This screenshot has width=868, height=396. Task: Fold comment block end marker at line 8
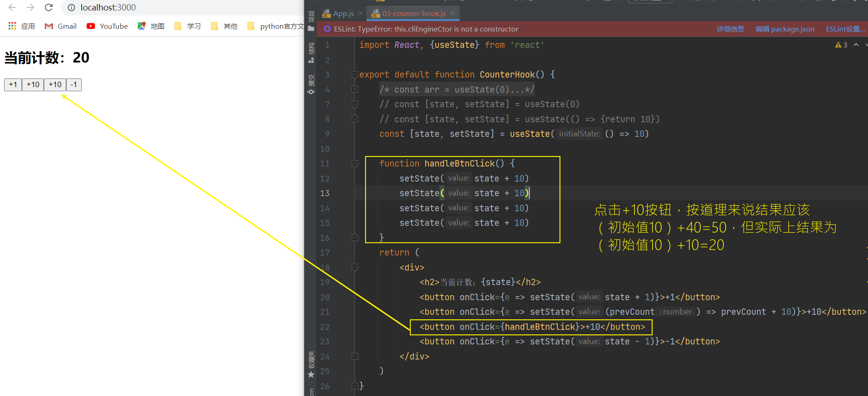[355, 119]
